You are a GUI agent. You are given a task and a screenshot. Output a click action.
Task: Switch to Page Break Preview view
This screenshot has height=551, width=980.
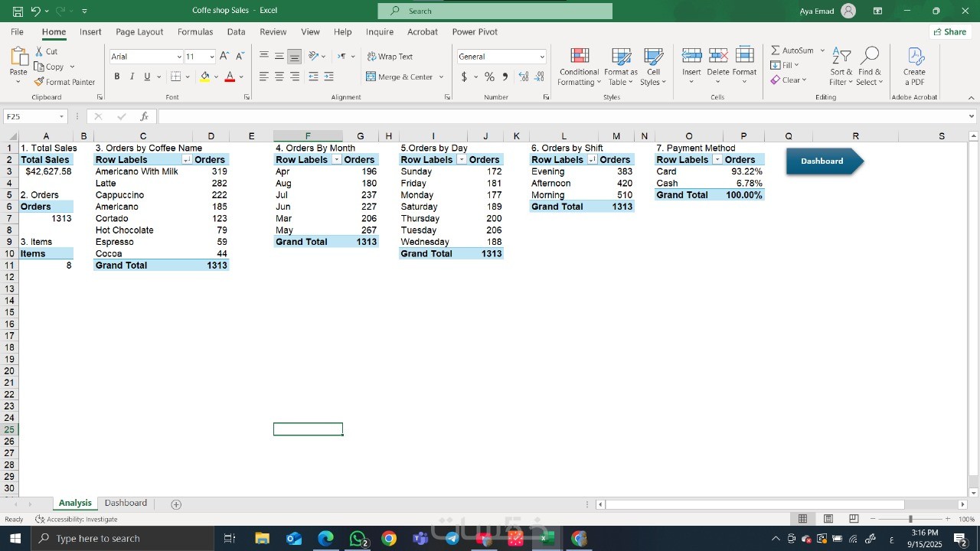click(x=854, y=519)
